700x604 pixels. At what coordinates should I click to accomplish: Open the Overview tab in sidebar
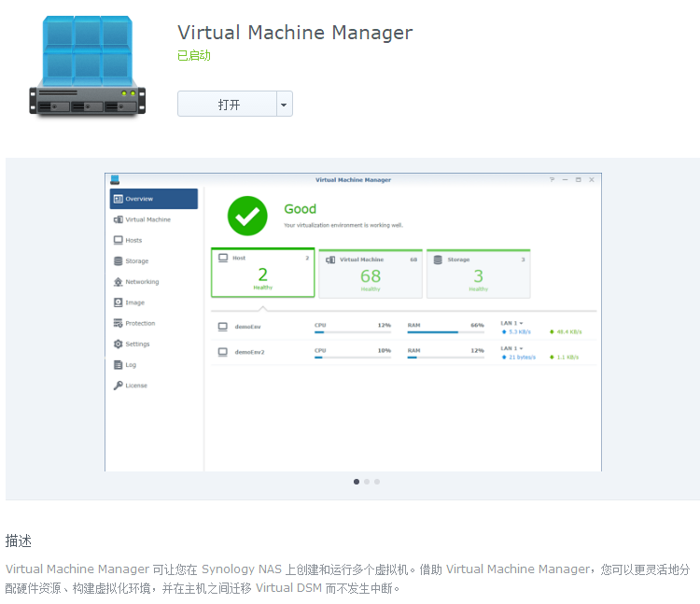[x=153, y=199]
